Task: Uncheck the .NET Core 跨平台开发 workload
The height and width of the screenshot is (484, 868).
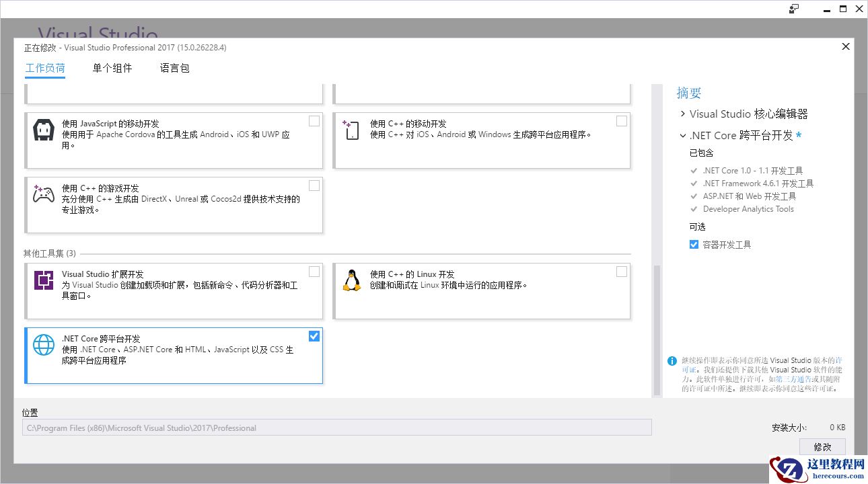Action: point(314,336)
